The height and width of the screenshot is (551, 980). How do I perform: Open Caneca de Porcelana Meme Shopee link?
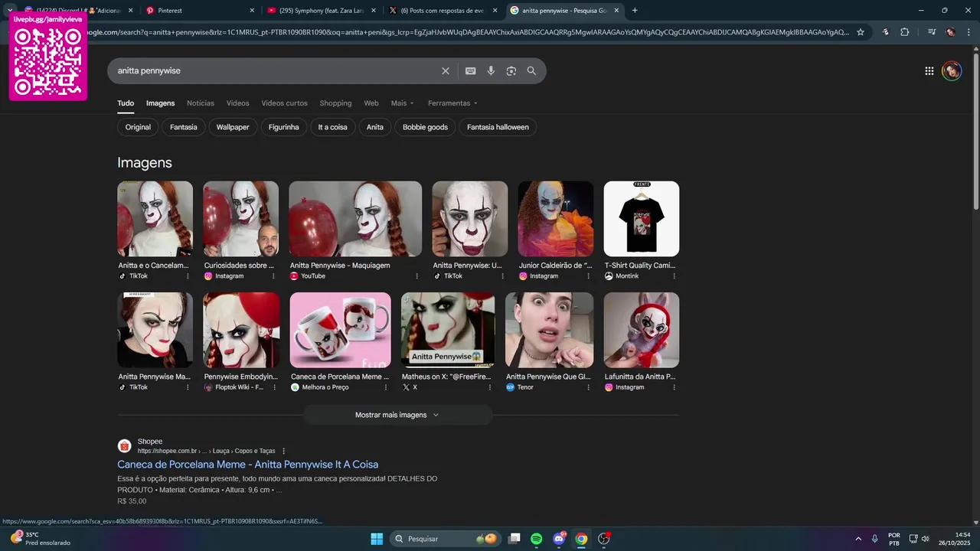[x=247, y=465]
